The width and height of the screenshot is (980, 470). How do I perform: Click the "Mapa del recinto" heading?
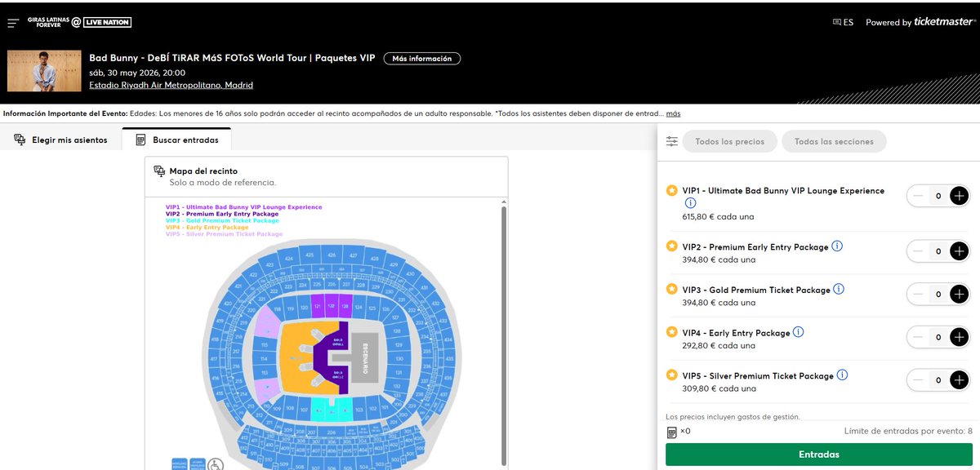click(203, 171)
